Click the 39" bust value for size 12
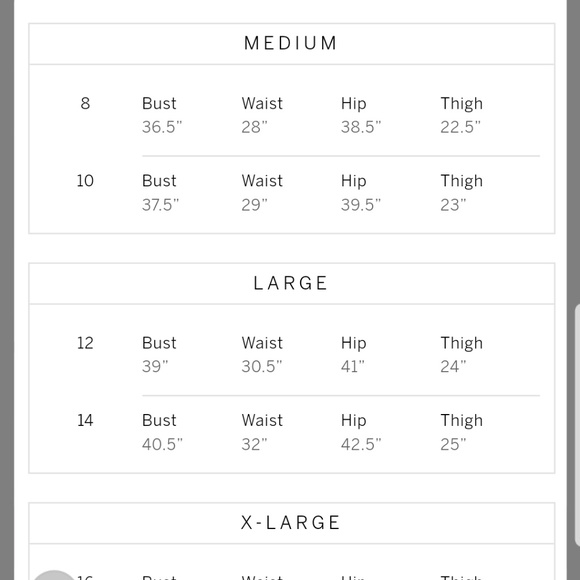 [x=155, y=367]
